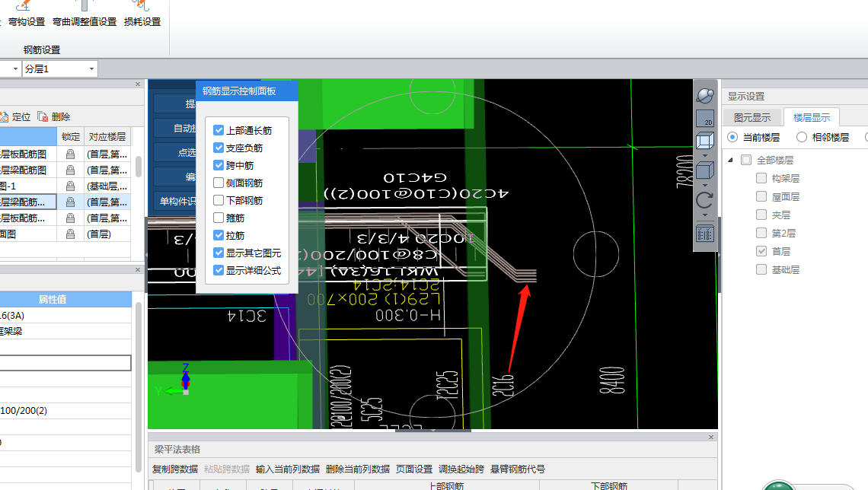This screenshot has height=490, width=868.
Task: Uncheck 跨中筋 checkbox
Action: pyautogui.click(x=219, y=165)
